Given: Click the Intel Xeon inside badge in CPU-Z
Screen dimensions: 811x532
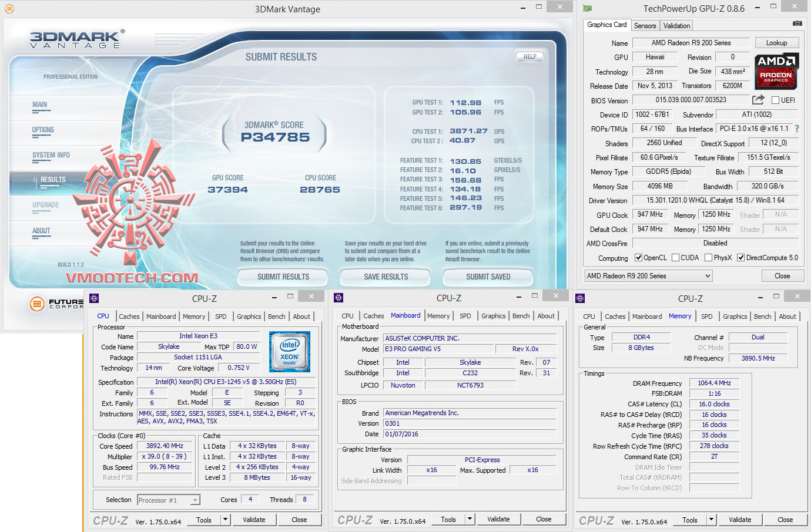Looking at the screenshot, I should (x=289, y=352).
